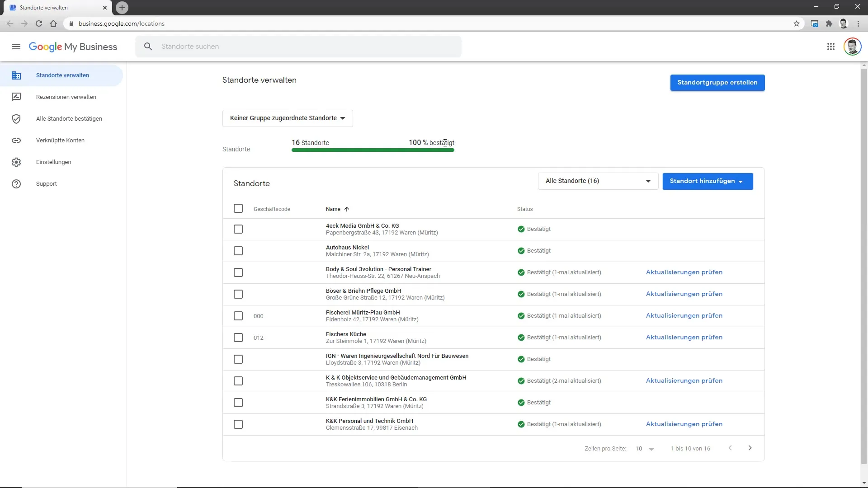
Task: Select the IGN - Waren checkbox
Action: (x=238, y=359)
